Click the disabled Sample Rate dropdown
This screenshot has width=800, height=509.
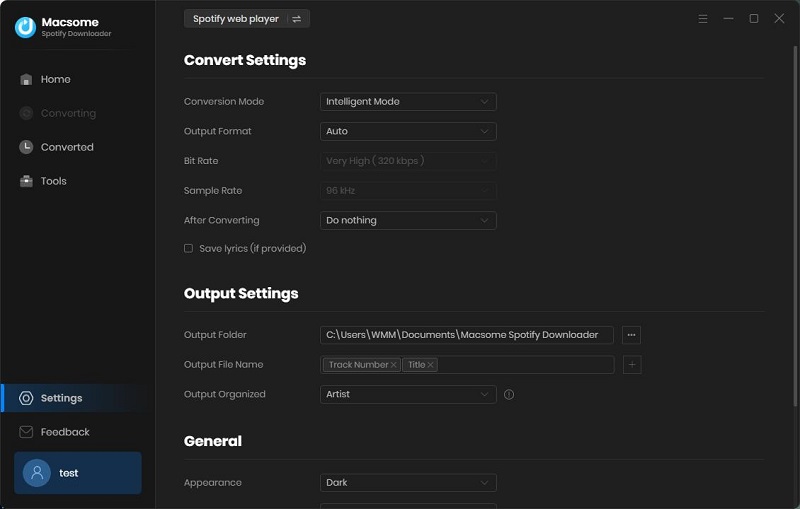coord(408,190)
